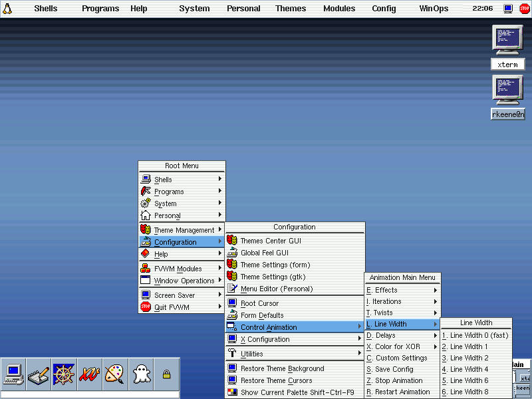
Task: Click the color grid icon beside Show Current Palette
Action: 232,392
